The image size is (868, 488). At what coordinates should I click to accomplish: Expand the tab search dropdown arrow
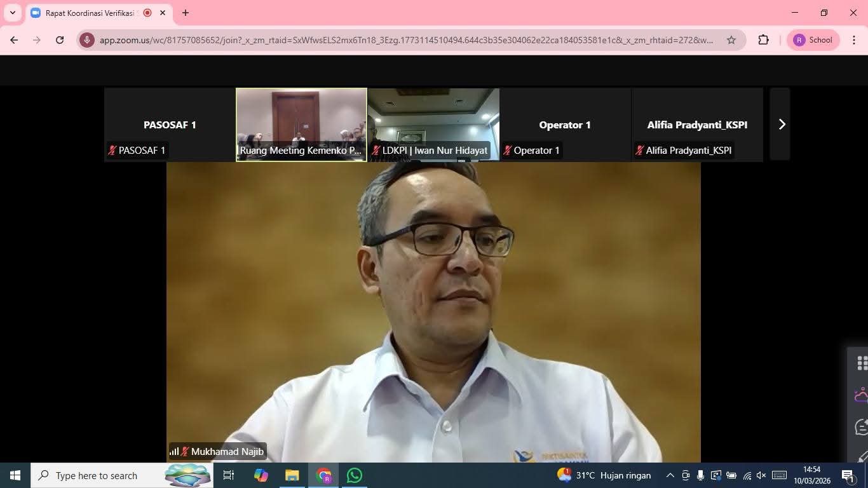point(12,13)
